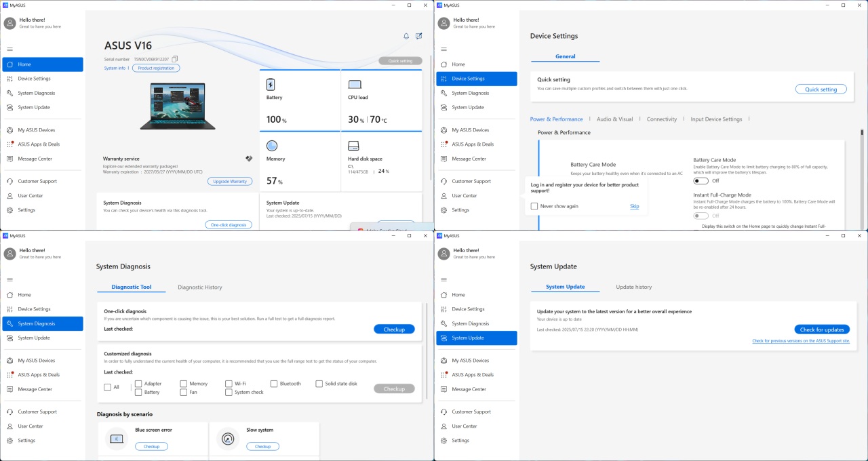Open Device Settings from System Diagnosis window sidebar

click(43, 309)
